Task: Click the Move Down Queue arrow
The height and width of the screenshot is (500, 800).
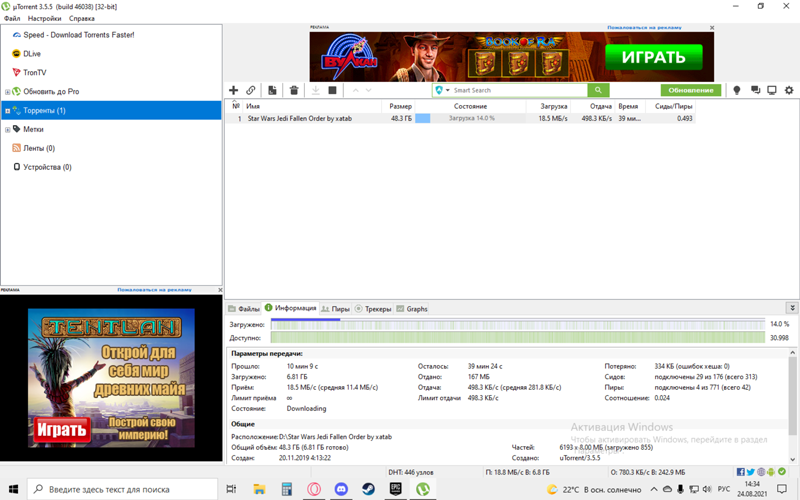Action: [x=368, y=90]
